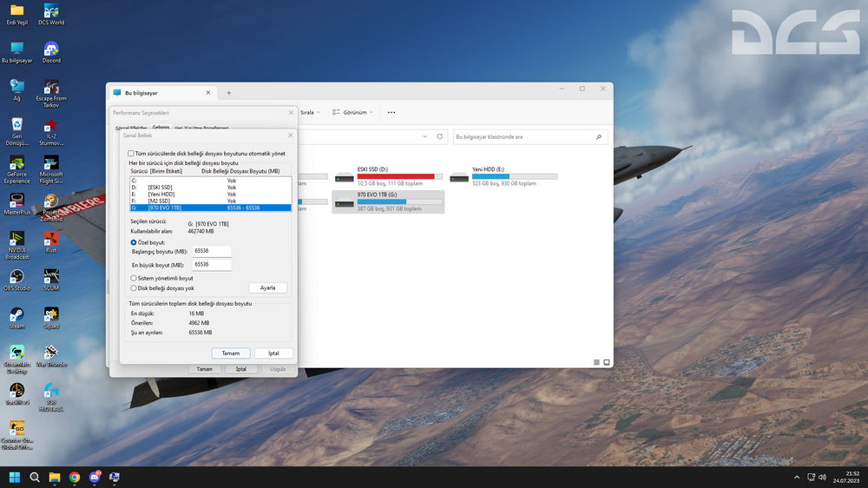Expand the address bar history chevron
The width and height of the screenshot is (868, 488).
424,137
